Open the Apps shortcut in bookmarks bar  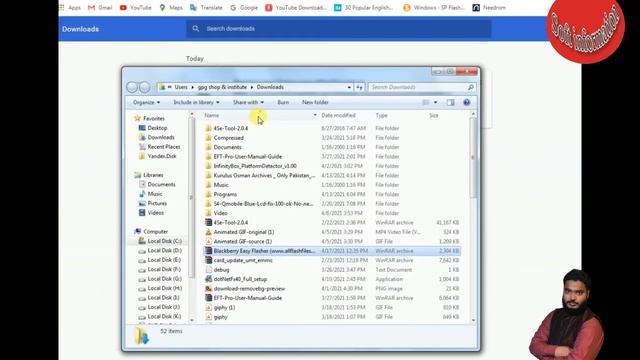70,7
